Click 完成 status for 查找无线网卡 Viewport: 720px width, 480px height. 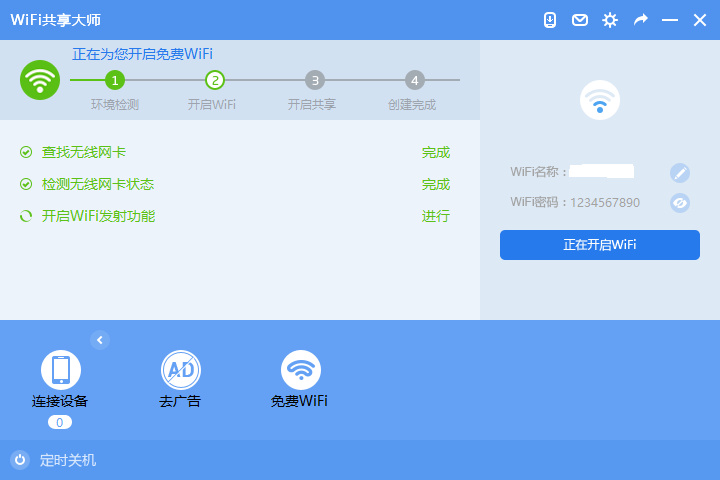coord(436,152)
